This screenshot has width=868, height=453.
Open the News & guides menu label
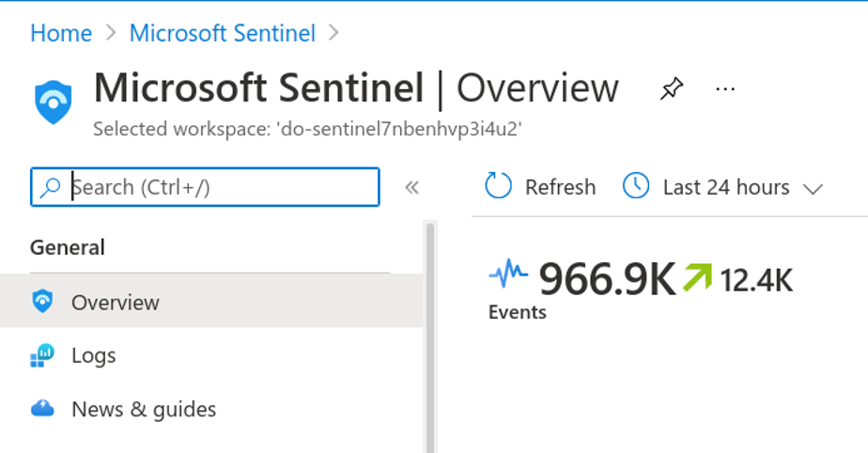pos(144,410)
